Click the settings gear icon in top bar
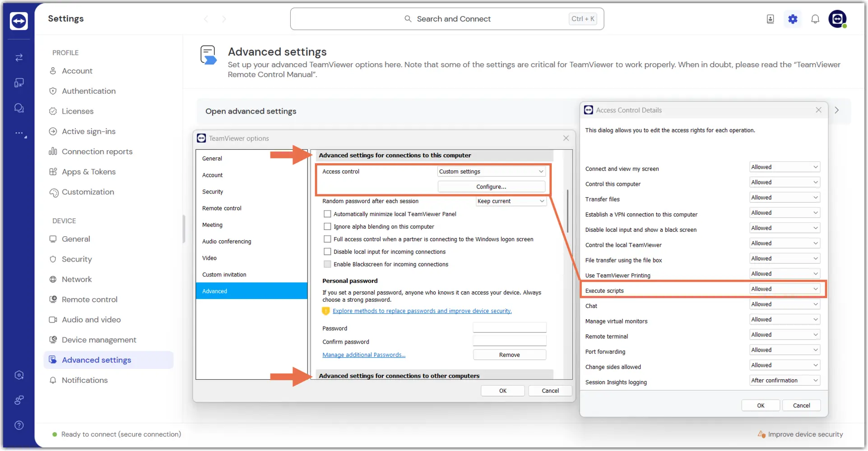This screenshot has height=451, width=868. pyautogui.click(x=793, y=19)
